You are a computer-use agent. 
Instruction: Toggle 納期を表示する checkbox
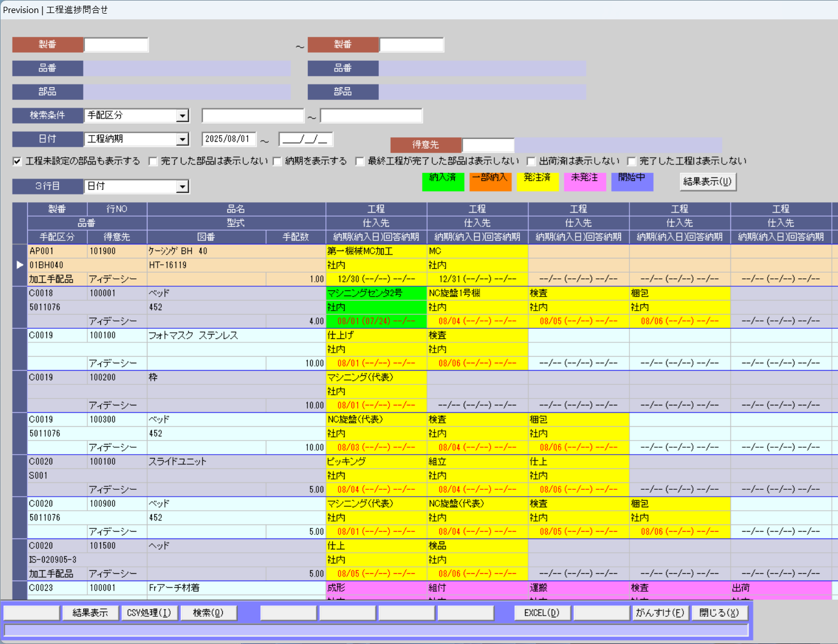[277, 162]
